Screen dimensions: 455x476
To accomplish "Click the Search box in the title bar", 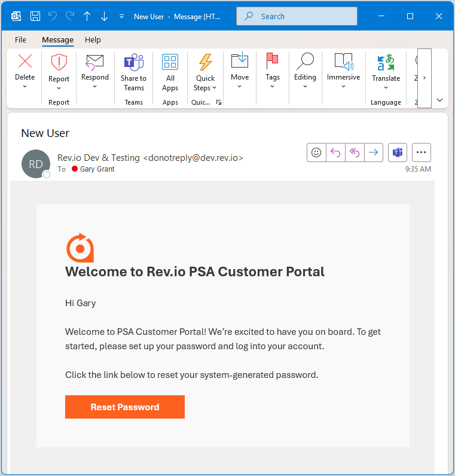I will click(x=297, y=16).
